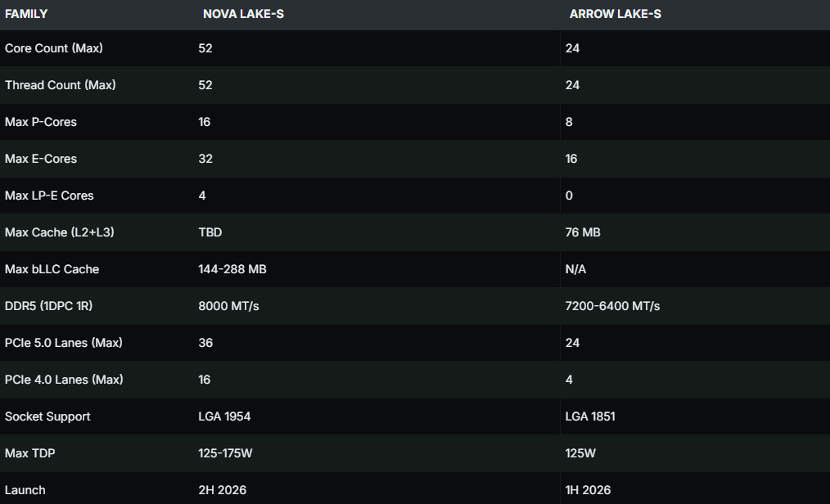The image size is (830, 504).
Task: Click the ARROW LAKE-S column header
Action: point(615,14)
